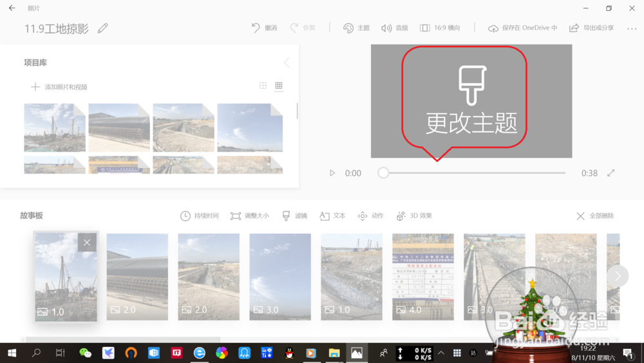Open the 主题 theme picker
This screenshot has height=363, width=644.
point(357,28)
